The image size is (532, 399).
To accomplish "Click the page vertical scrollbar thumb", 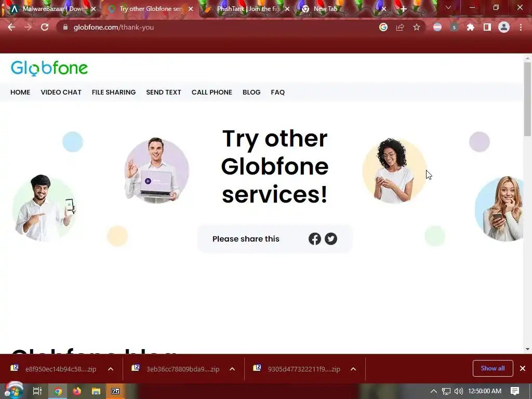I will click(x=527, y=99).
